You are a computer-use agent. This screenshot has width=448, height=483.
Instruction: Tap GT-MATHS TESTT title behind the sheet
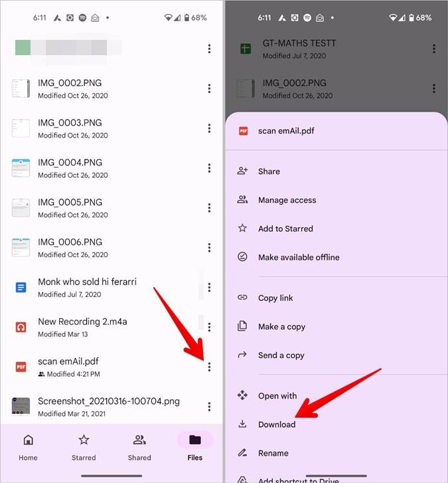tap(299, 43)
